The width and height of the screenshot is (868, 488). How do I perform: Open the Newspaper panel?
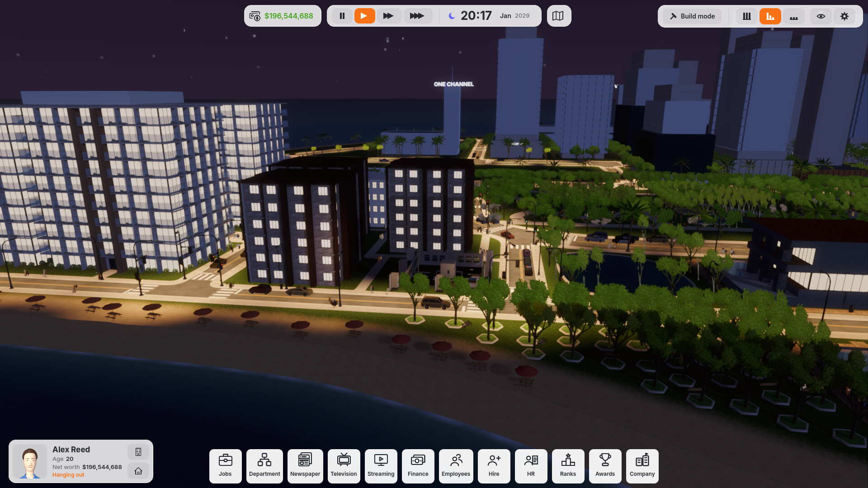pos(305,466)
